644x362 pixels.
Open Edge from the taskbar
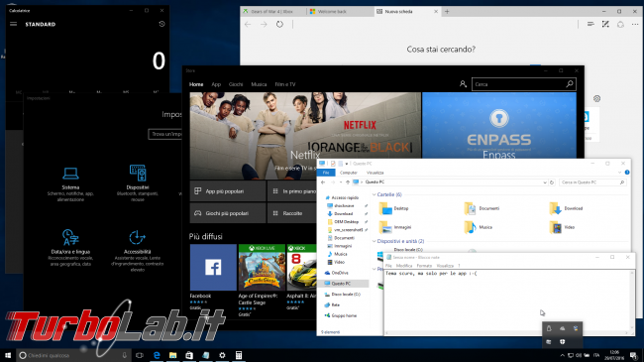[x=157, y=355]
